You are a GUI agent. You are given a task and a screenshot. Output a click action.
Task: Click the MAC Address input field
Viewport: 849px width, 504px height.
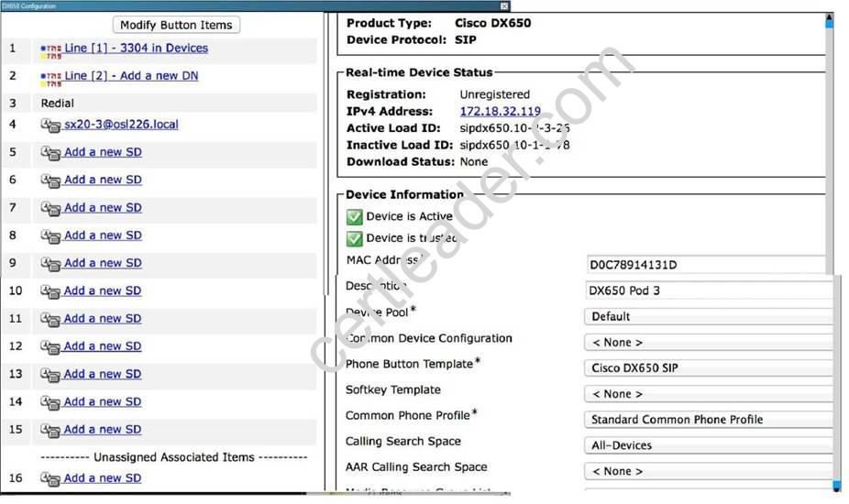click(x=706, y=265)
